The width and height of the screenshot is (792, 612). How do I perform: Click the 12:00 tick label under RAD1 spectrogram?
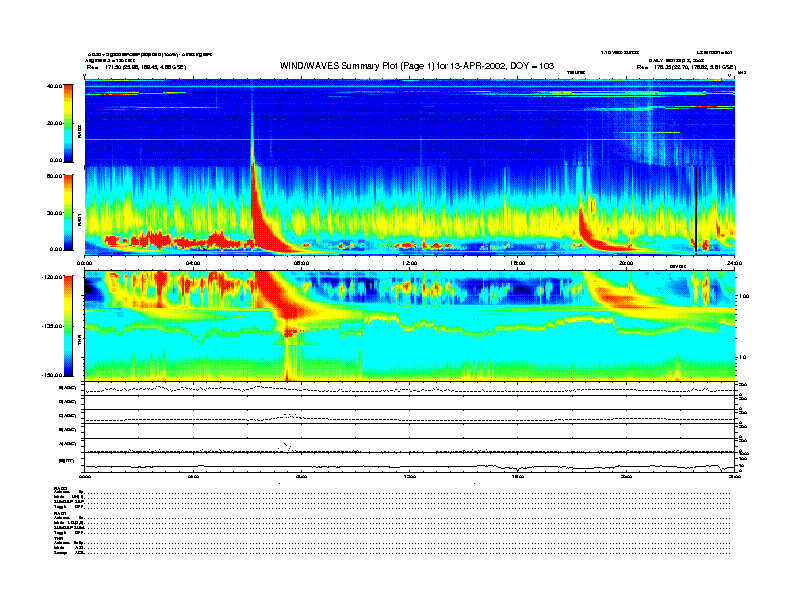click(410, 263)
